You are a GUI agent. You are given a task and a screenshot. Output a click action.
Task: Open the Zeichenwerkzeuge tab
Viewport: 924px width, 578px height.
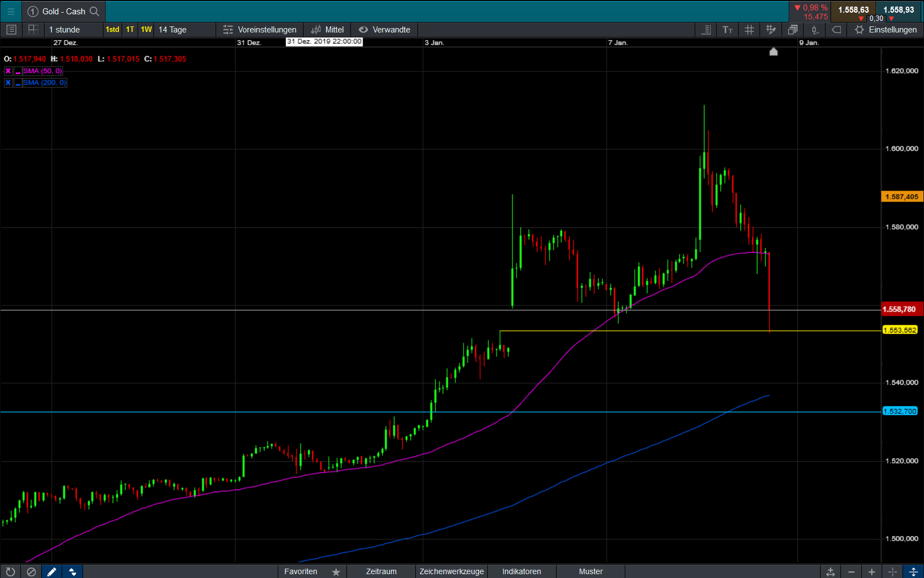452,572
